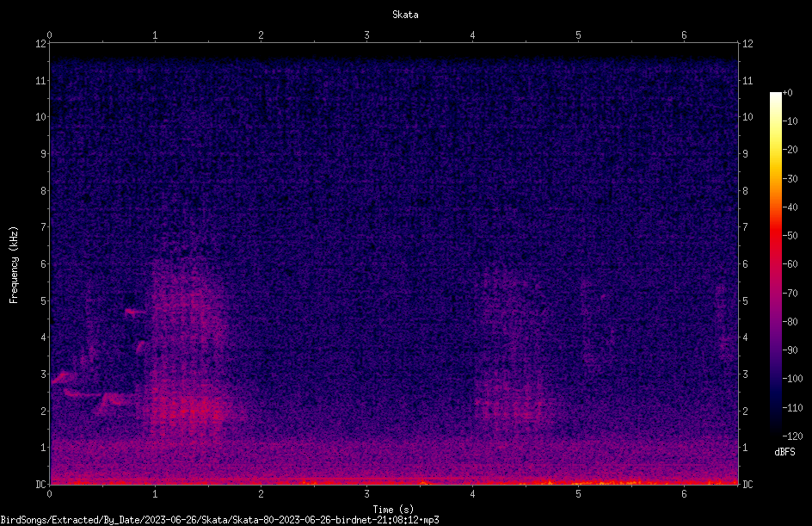Click the '-30' color scale value
The image size is (812, 526).
(x=790, y=179)
